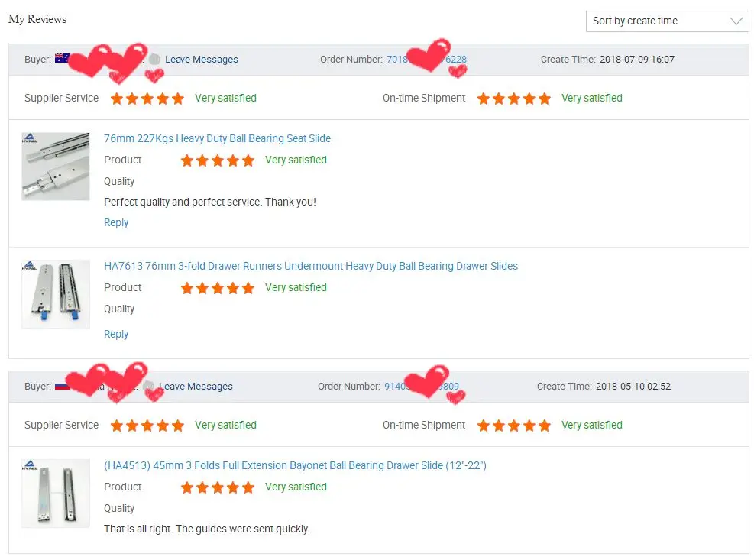The image size is (754, 560).
Task: Click the Seat Slide product thumbnail
Action: tap(56, 167)
